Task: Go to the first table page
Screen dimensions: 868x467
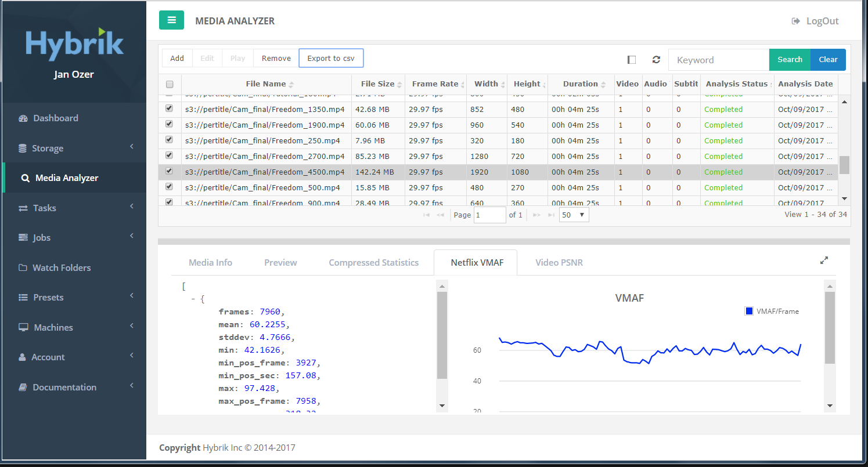Action: pos(427,215)
